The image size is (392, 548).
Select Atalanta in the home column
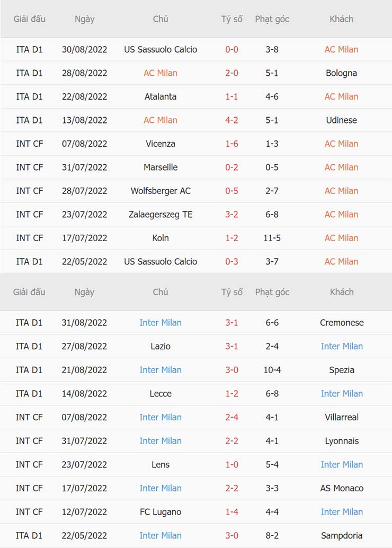[x=161, y=96]
